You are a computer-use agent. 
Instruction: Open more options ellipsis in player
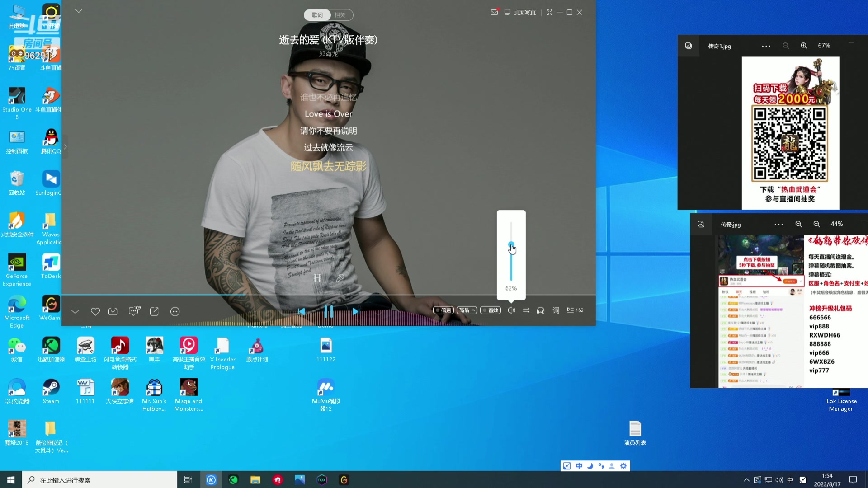tap(175, 311)
